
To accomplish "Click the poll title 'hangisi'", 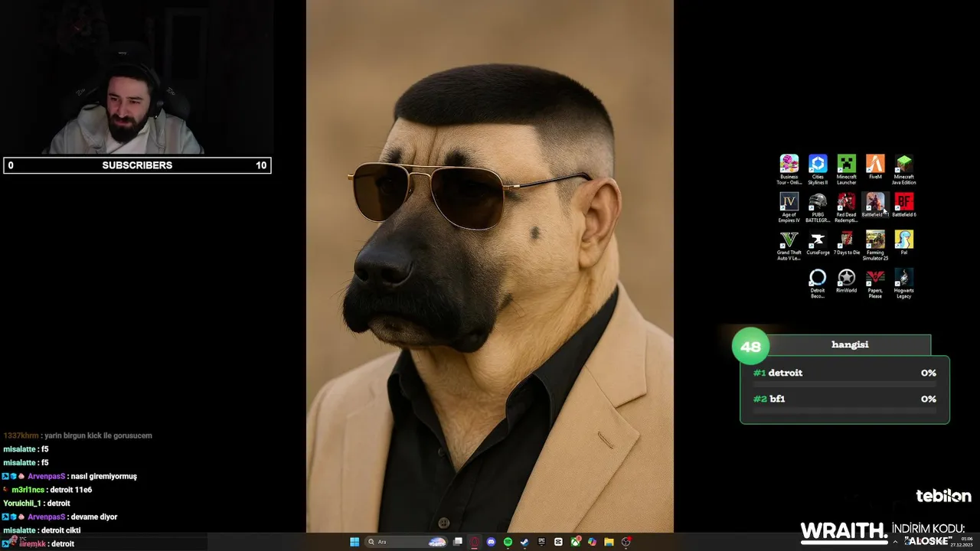I will pyautogui.click(x=850, y=344).
